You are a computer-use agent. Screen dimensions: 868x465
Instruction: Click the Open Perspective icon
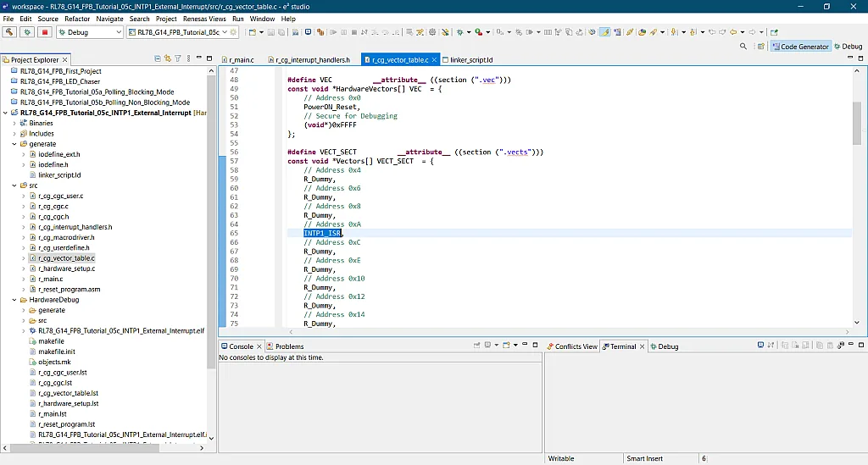(760, 47)
